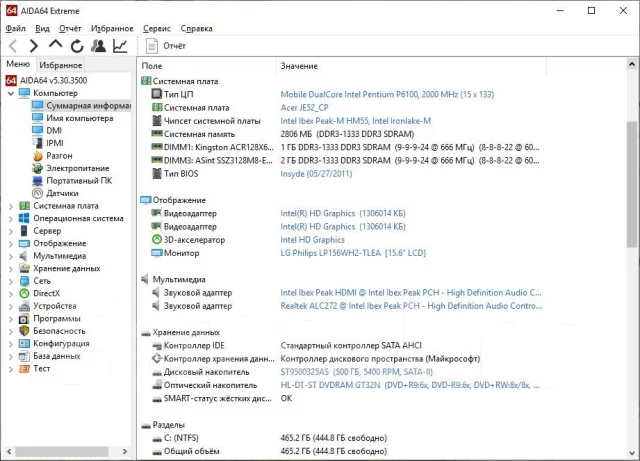Expand the Отображение tree node
This screenshot has width=640, height=461.
(x=11, y=244)
